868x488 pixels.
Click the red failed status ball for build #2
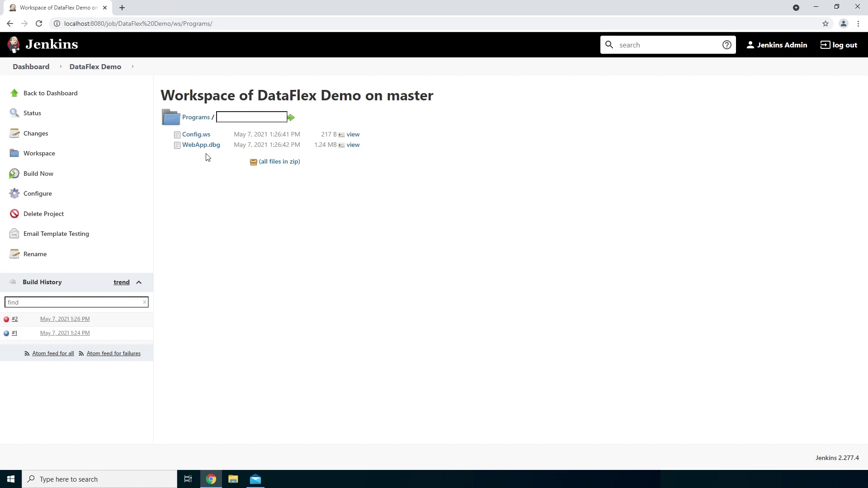6,319
